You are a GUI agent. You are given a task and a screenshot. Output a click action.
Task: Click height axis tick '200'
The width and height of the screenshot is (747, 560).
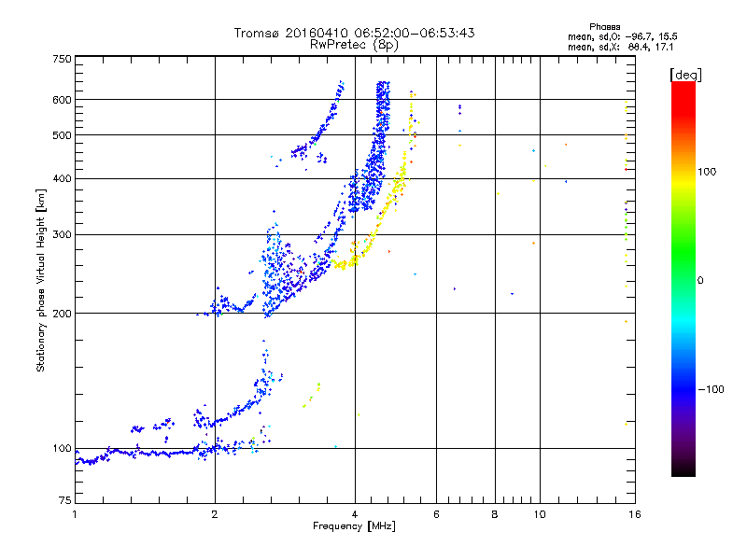(63, 314)
